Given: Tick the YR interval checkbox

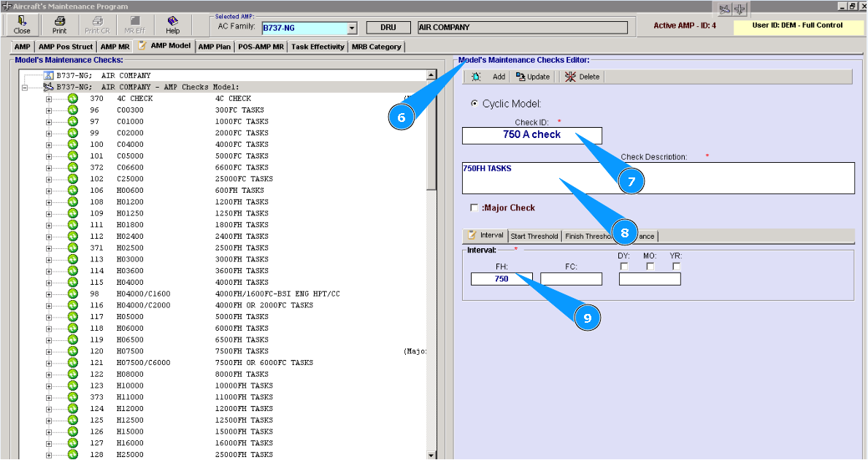Looking at the screenshot, I should click(676, 267).
